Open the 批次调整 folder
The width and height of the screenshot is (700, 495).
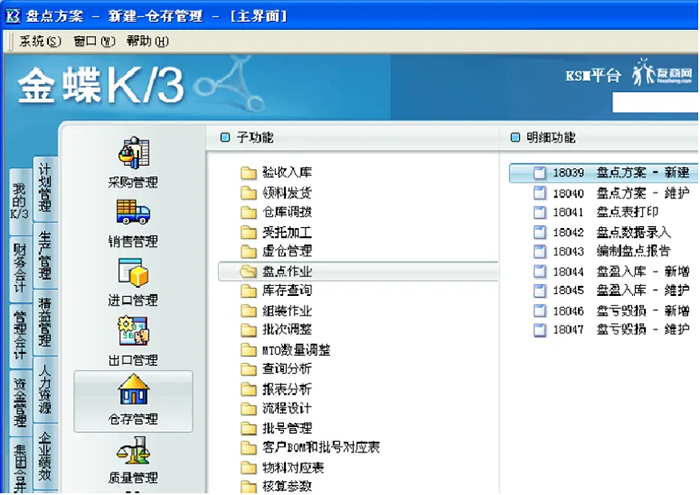[x=276, y=330]
